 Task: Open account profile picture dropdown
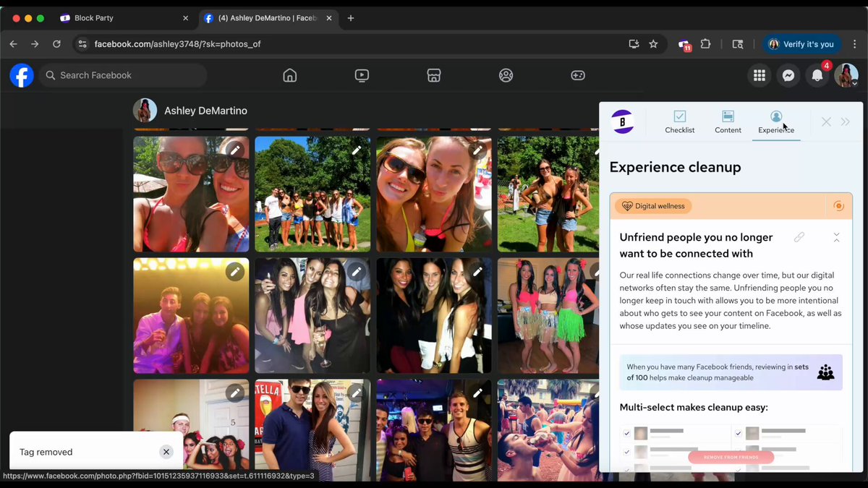pos(846,75)
